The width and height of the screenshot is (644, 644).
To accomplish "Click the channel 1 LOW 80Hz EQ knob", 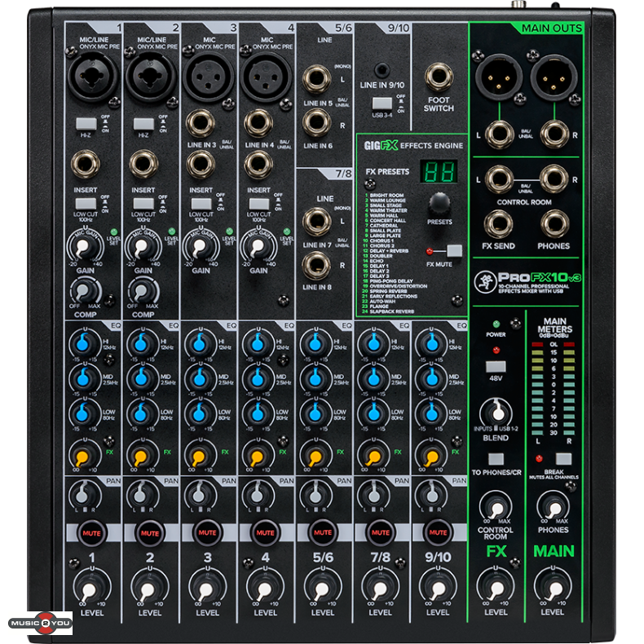I will tap(84, 413).
